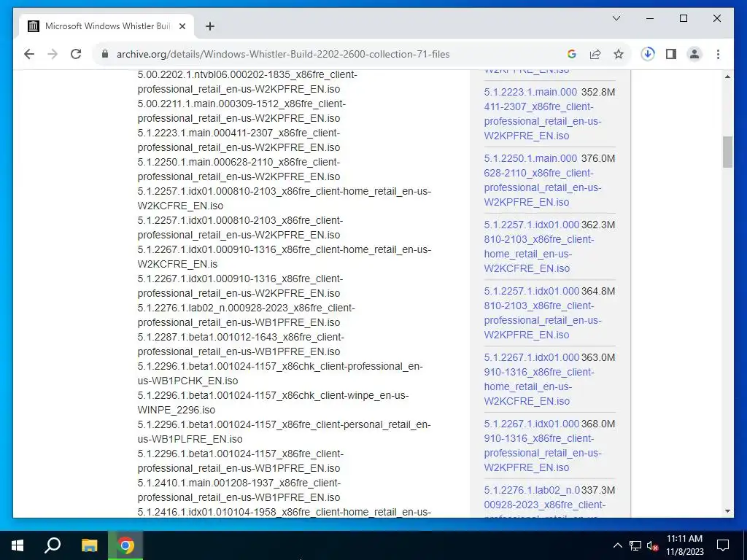Select the Microsoft Windows Whistler tab

pyautogui.click(x=107, y=26)
